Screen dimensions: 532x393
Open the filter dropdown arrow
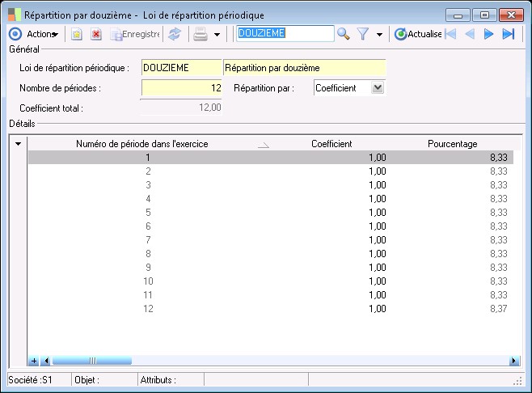coord(379,35)
